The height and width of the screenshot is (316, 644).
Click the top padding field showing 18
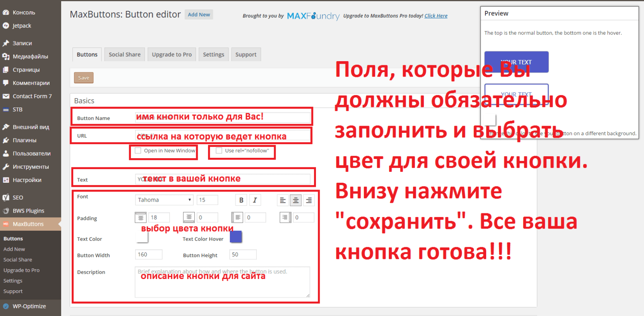click(159, 217)
